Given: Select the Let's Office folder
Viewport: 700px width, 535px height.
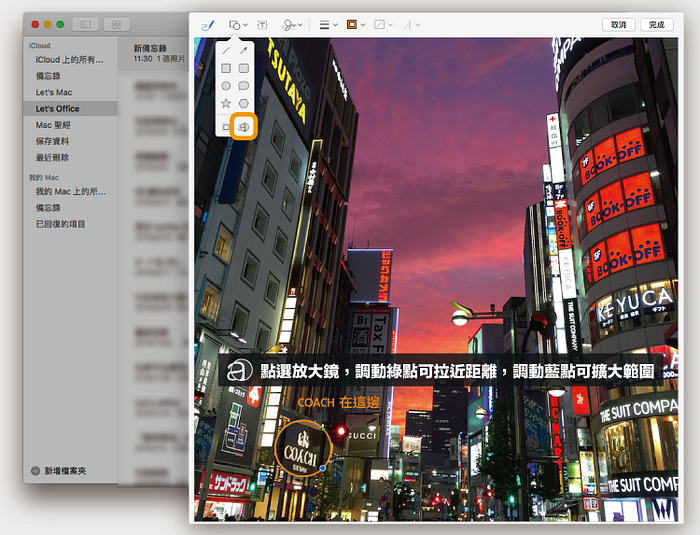Looking at the screenshot, I should [71, 109].
